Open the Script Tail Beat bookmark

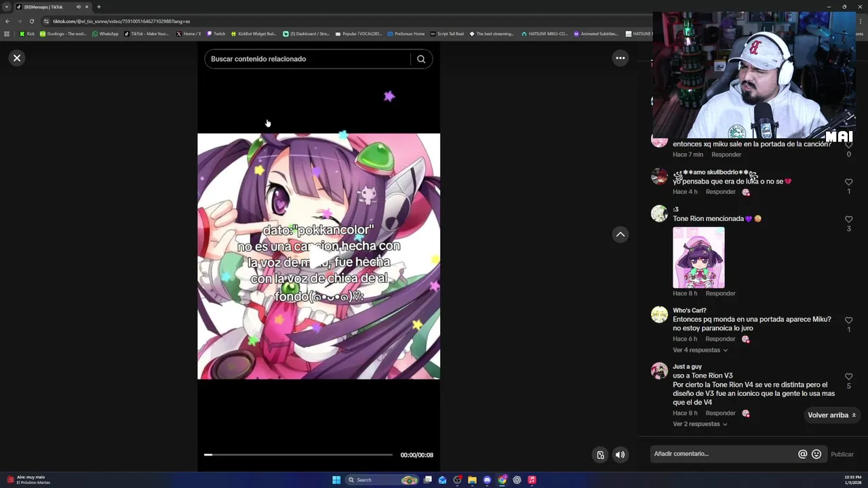[x=447, y=33]
